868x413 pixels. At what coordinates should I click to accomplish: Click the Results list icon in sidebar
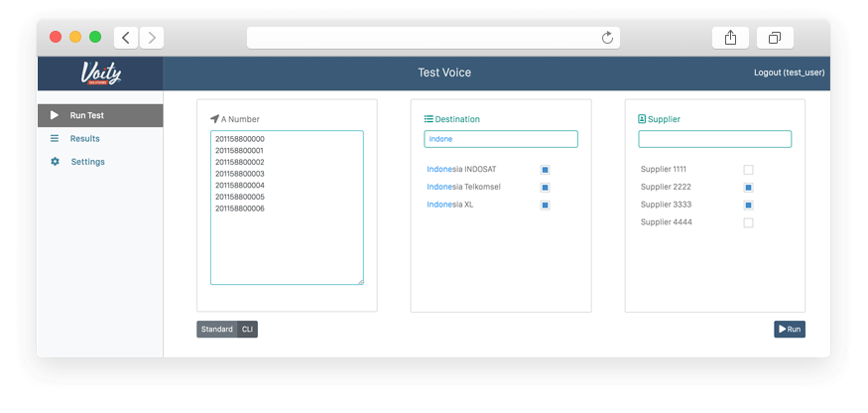(55, 139)
